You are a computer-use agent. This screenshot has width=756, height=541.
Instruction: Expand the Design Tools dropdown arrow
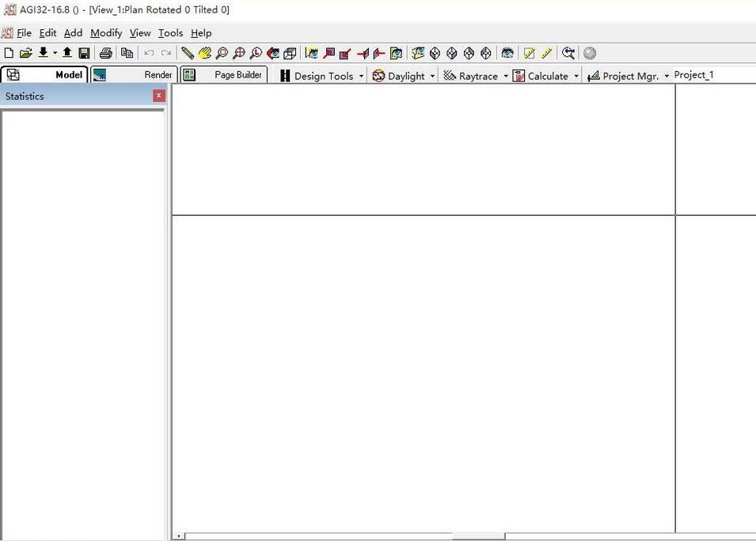pyautogui.click(x=361, y=76)
